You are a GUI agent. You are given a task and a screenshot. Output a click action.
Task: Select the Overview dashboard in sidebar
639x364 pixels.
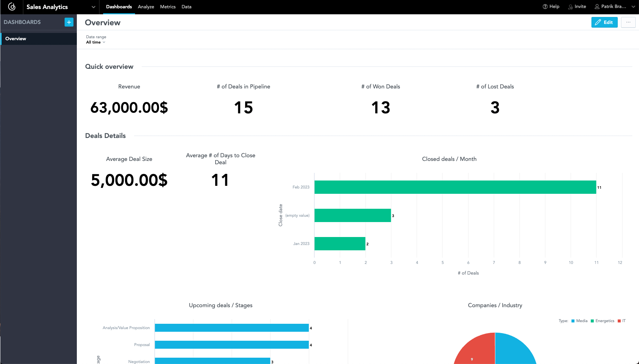[x=15, y=39]
